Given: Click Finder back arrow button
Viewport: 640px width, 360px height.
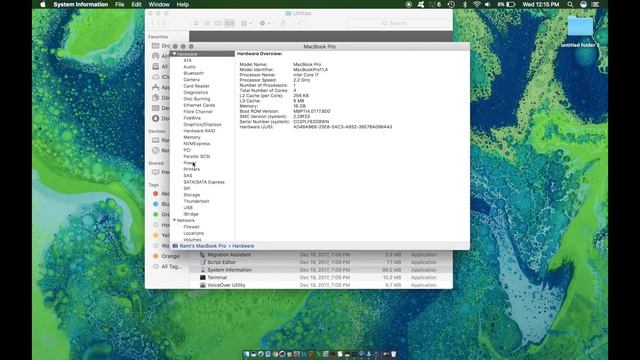Looking at the screenshot, I should point(153,24).
